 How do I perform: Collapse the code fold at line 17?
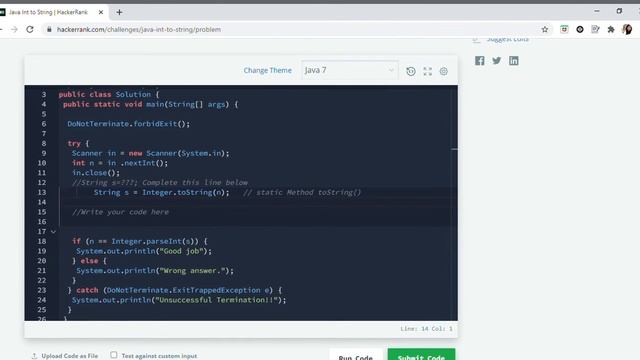[53, 231]
